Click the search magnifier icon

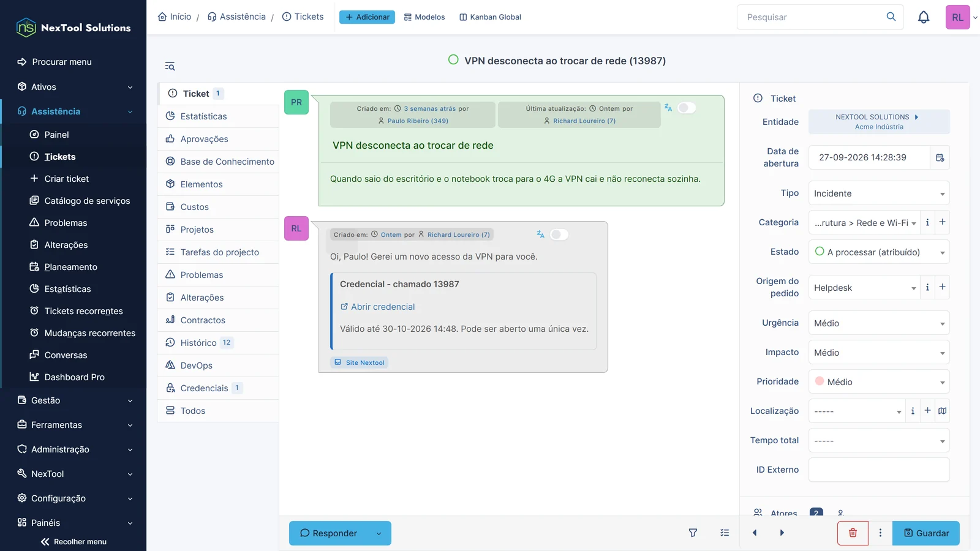pyautogui.click(x=891, y=17)
